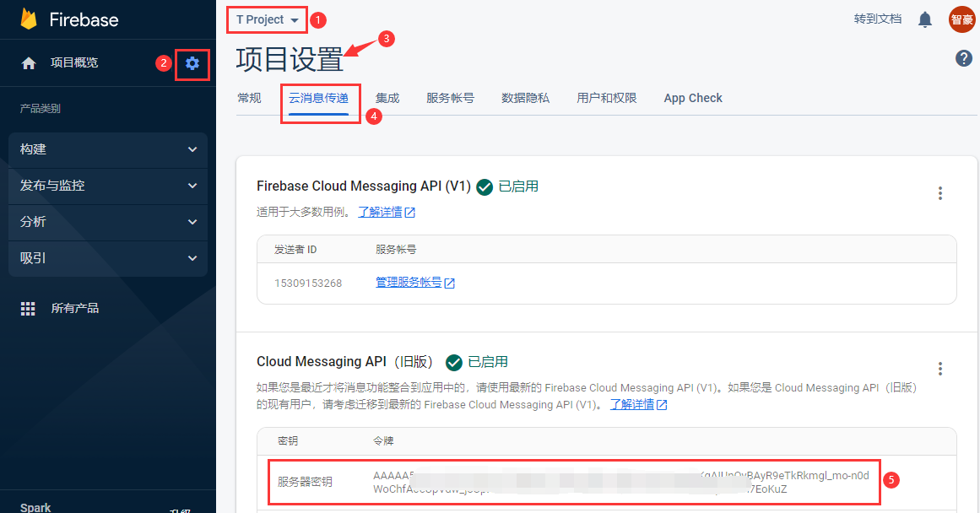
Task: Click the 密钥 column header
Action: [288, 441]
